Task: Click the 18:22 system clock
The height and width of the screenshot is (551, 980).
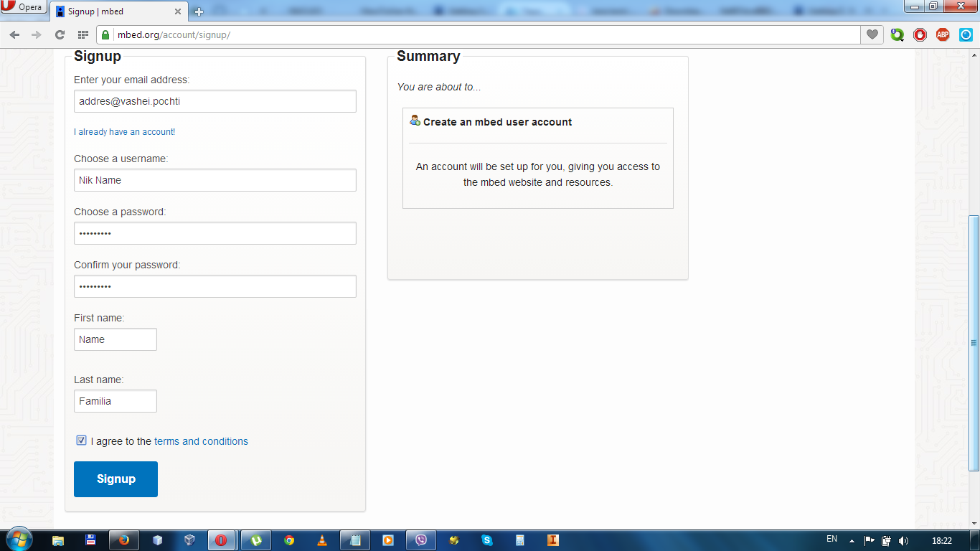Action: pyautogui.click(x=942, y=541)
